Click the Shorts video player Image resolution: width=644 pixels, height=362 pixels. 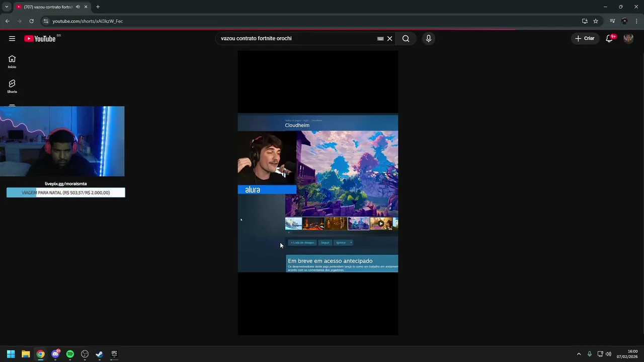318,193
